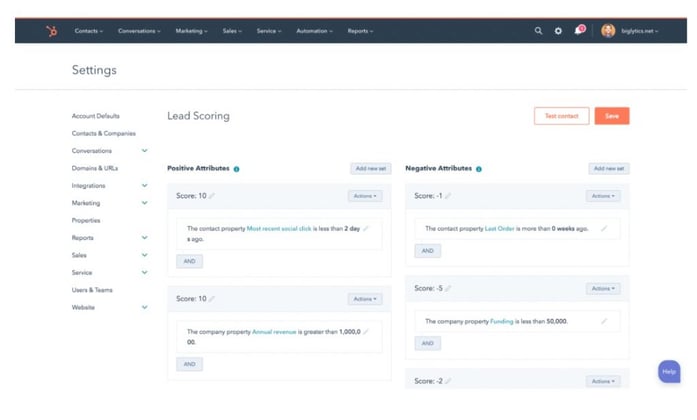The width and height of the screenshot is (697, 420).
Task: Expand Service in settings sidebar
Action: pyautogui.click(x=144, y=272)
